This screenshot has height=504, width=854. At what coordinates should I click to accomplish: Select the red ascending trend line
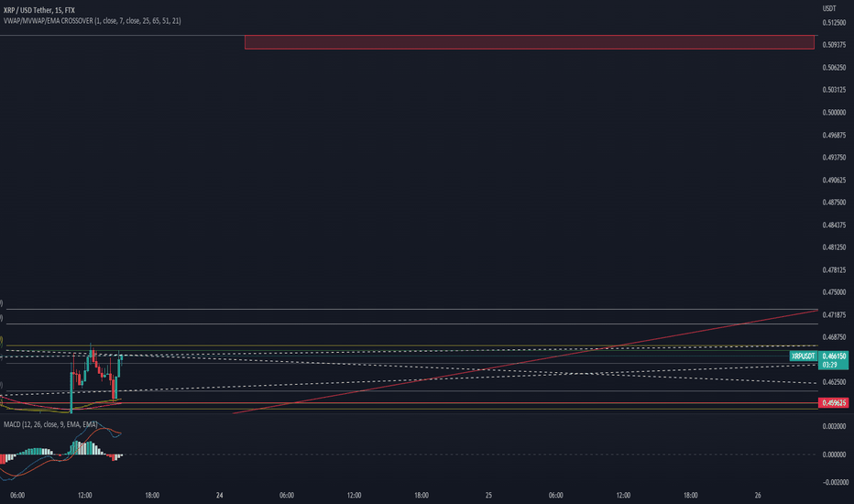[526, 362]
